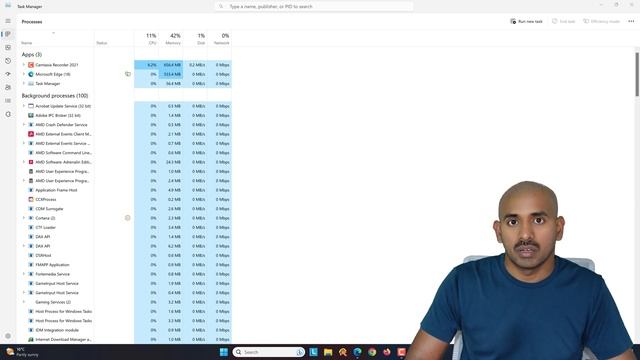Expand the Gaming Services (2) group
640x360 pixels.
tap(24, 302)
